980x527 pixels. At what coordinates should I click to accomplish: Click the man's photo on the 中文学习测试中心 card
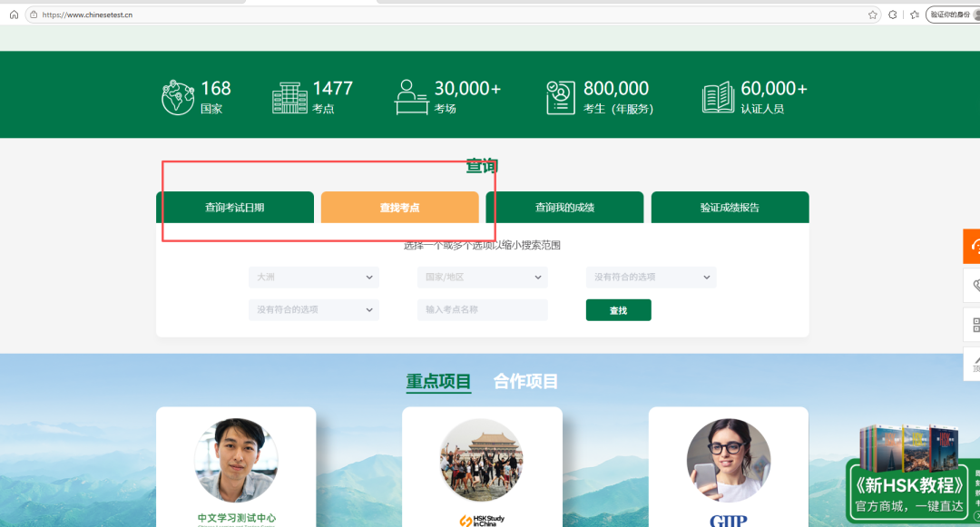[236, 460]
